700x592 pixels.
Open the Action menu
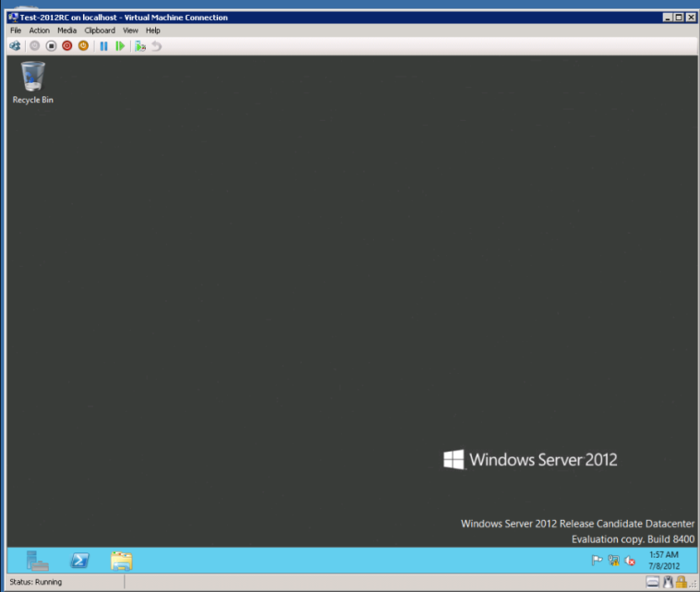40,30
